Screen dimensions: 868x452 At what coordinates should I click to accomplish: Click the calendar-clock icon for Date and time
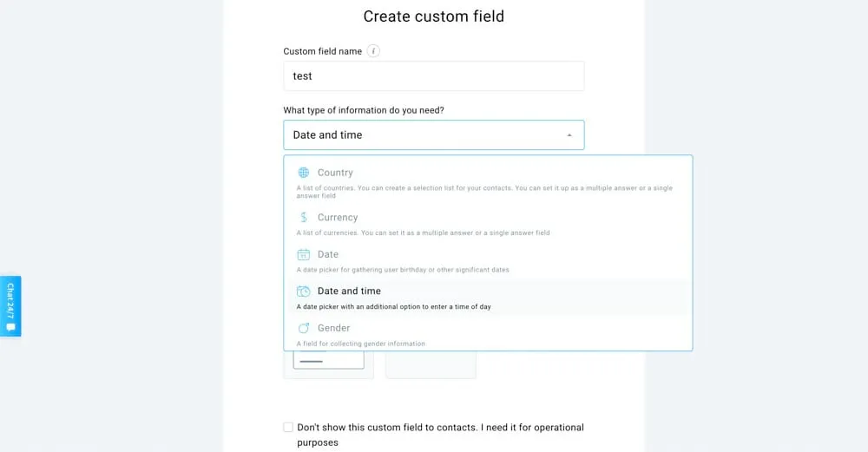point(303,292)
